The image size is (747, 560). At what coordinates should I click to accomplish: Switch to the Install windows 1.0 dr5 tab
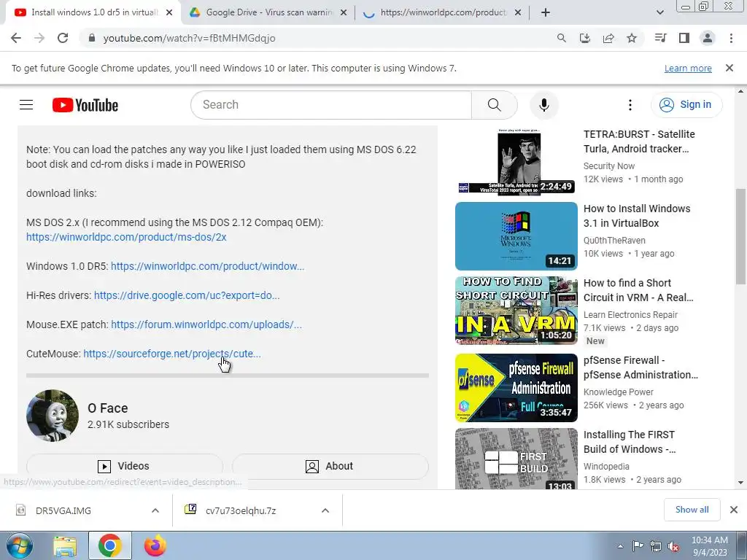[x=94, y=12]
